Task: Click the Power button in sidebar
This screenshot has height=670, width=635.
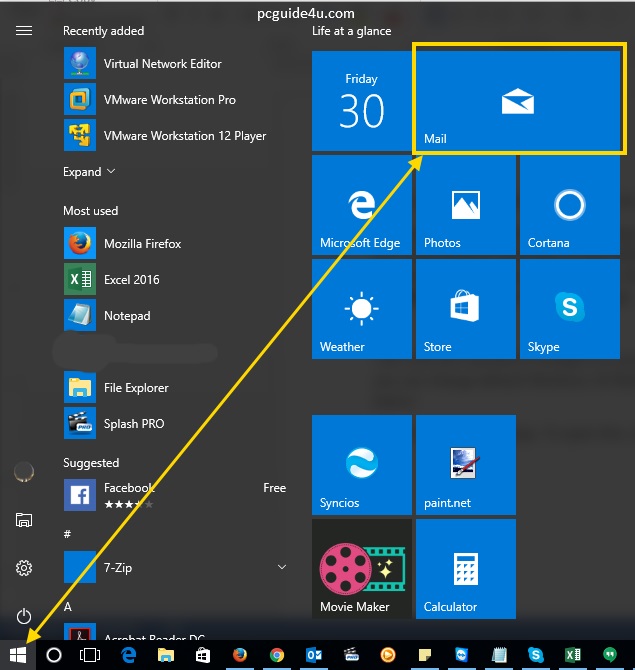Action: [24, 616]
